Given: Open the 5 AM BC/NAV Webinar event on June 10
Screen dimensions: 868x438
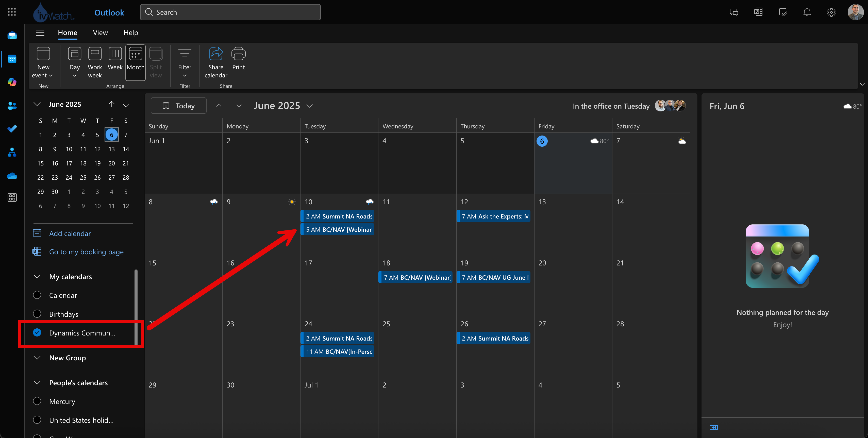Looking at the screenshot, I should tap(337, 229).
